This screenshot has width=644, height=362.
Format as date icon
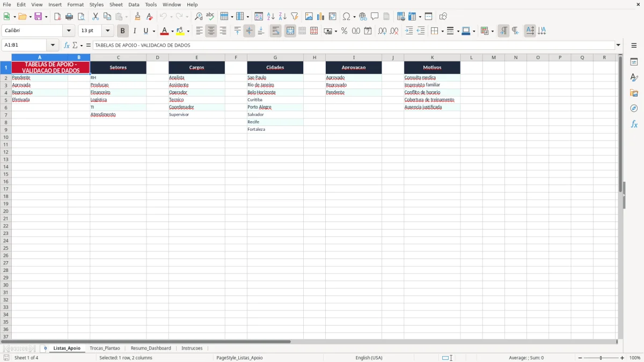coord(368,31)
